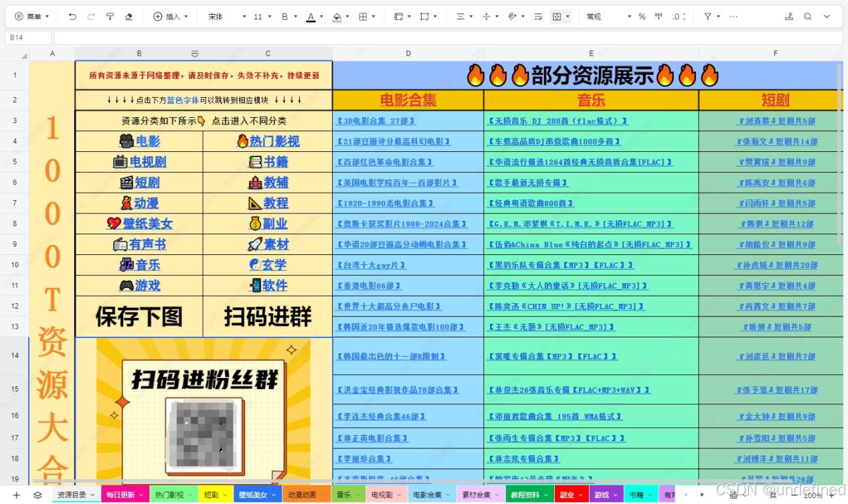Expand the font color dropdown arrow
Screen dimensions: 848x504
tap(321, 16)
